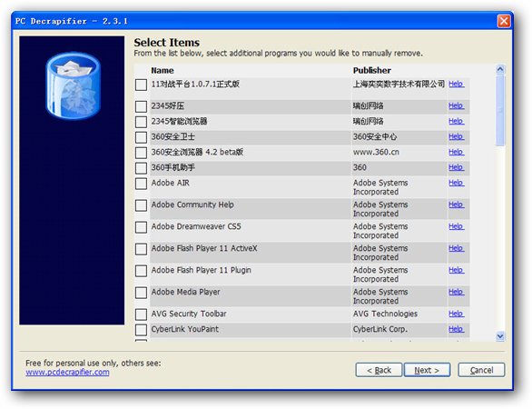Select the Adobe AIR program name
The width and height of the screenshot is (532, 409).
[171, 183]
